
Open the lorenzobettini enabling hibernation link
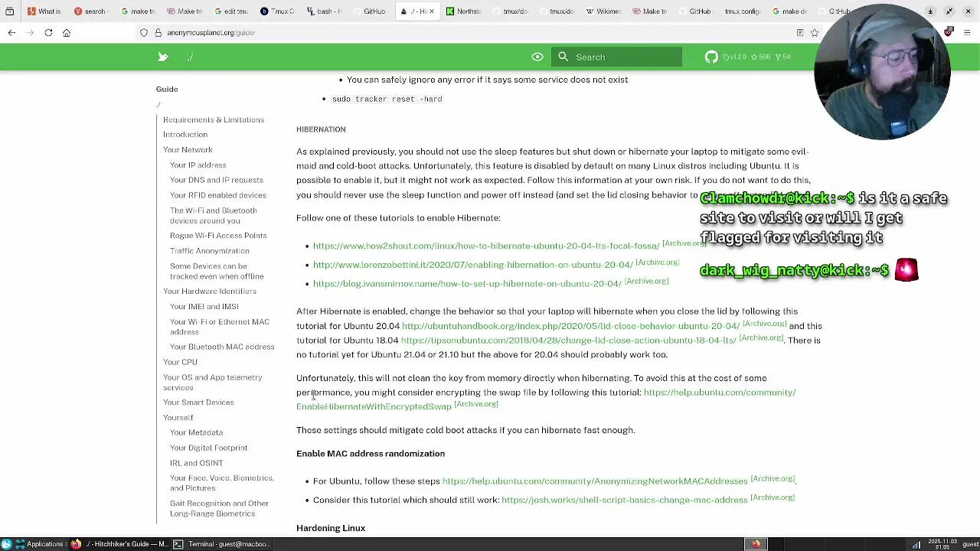click(x=472, y=265)
